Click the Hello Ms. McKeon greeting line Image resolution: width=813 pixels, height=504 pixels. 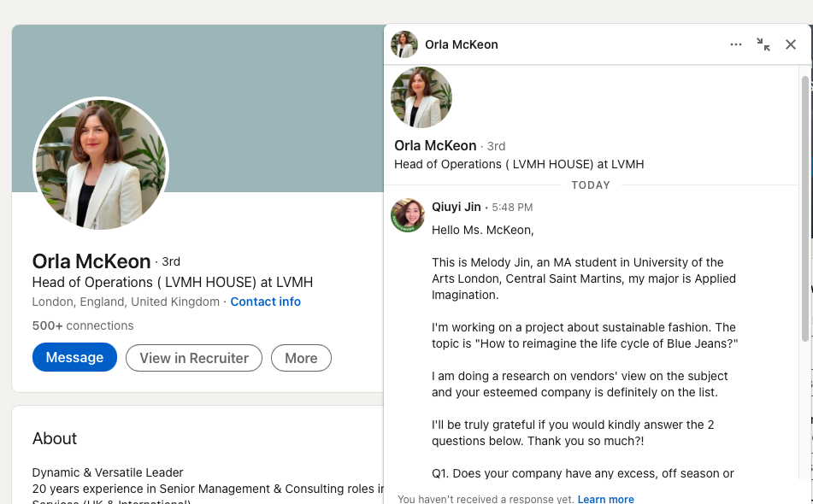[483, 230]
